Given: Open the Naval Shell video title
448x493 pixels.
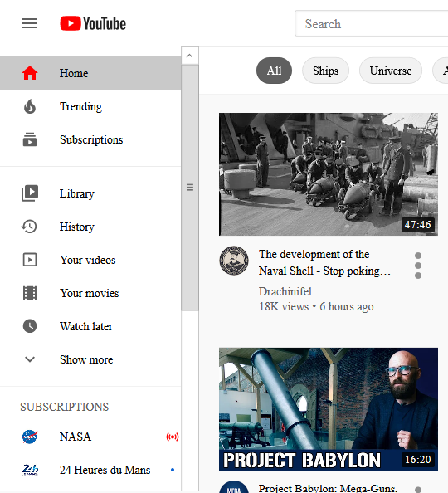Looking at the screenshot, I should [324, 262].
